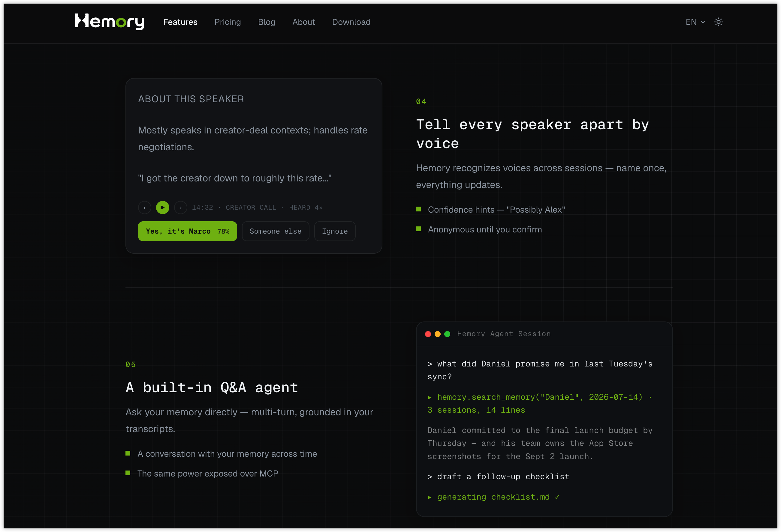781x532 pixels.
Task: Click the '05' section number
Action: 130,365
